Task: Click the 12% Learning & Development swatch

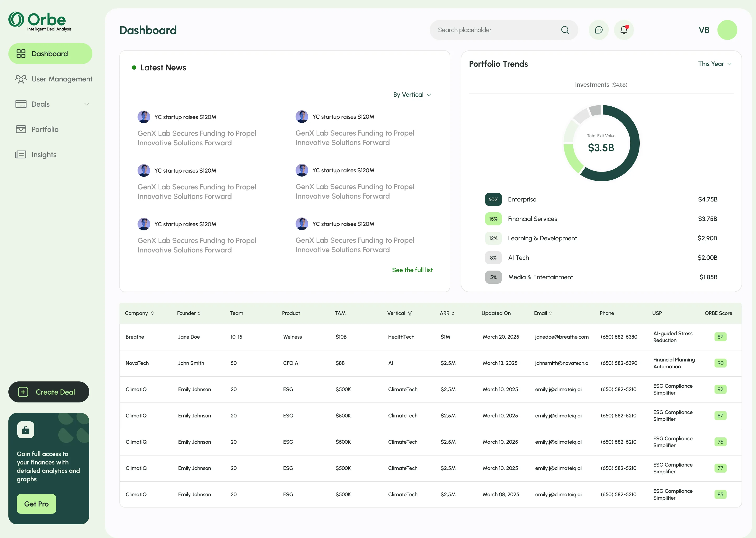Action: click(x=493, y=238)
